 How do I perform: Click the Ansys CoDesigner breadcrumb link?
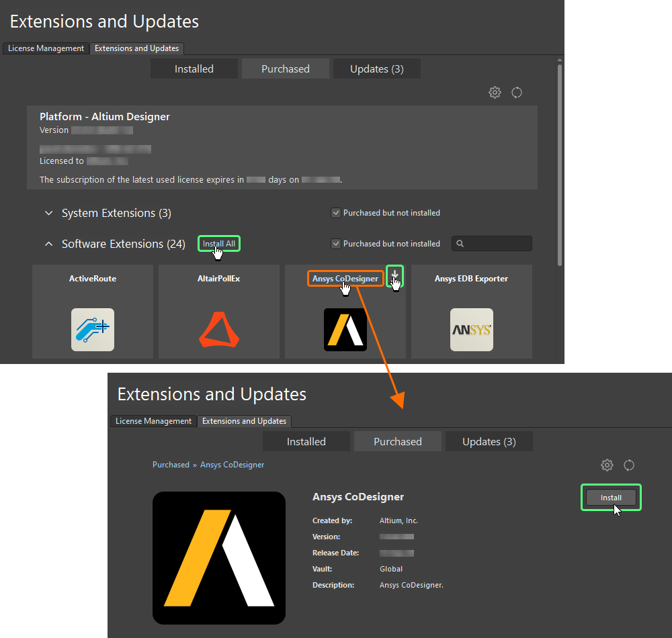click(233, 465)
